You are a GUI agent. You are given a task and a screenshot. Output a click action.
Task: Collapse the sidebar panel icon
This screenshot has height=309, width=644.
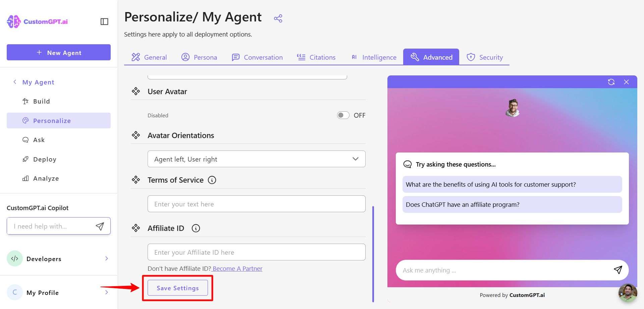point(104,21)
